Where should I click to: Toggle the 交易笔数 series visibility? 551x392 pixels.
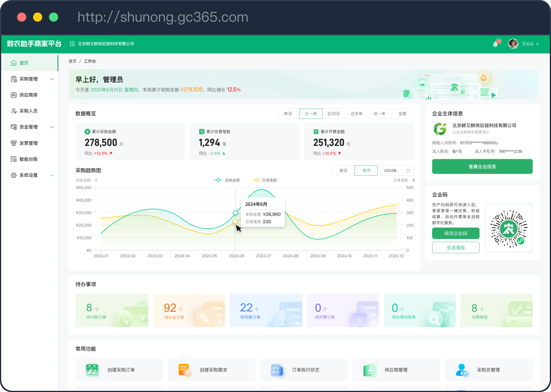[265, 180]
